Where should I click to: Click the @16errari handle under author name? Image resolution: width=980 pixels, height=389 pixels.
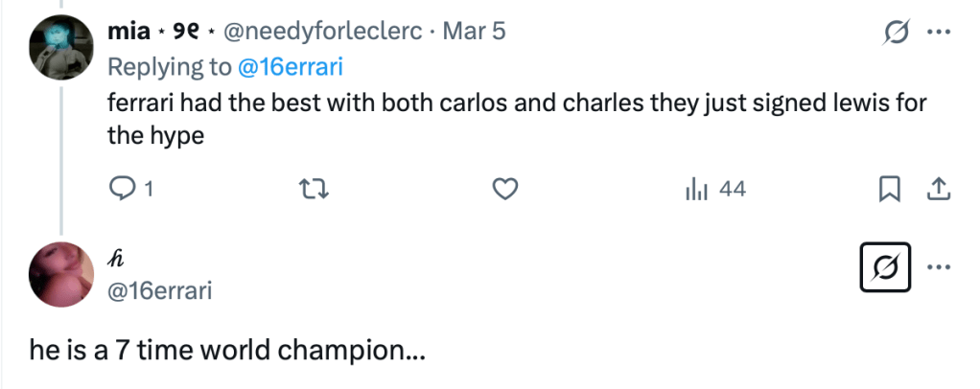[157, 290]
